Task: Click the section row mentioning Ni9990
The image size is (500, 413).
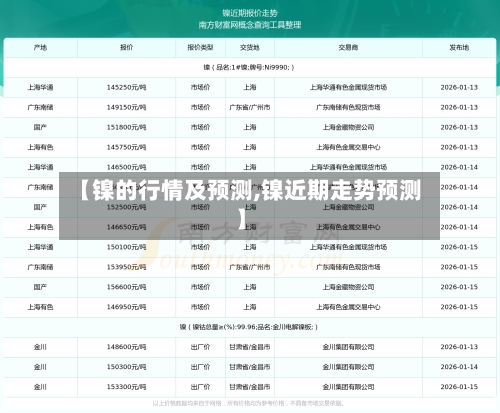Action: [249, 67]
